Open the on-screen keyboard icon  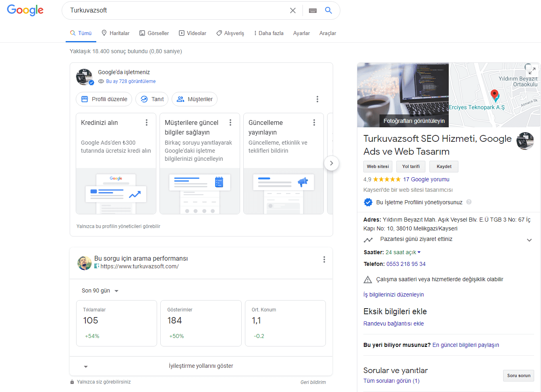(313, 10)
